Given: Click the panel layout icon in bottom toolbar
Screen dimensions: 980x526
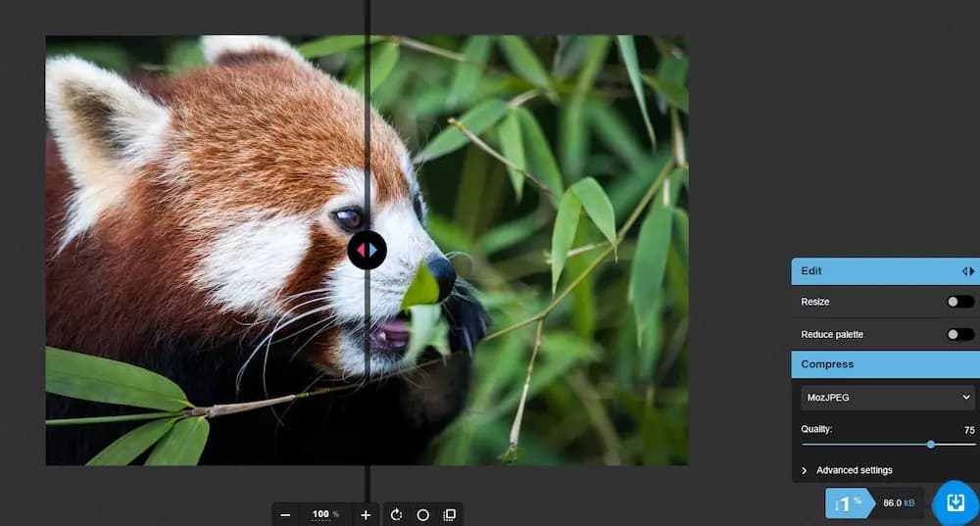Looking at the screenshot, I should (450, 514).
